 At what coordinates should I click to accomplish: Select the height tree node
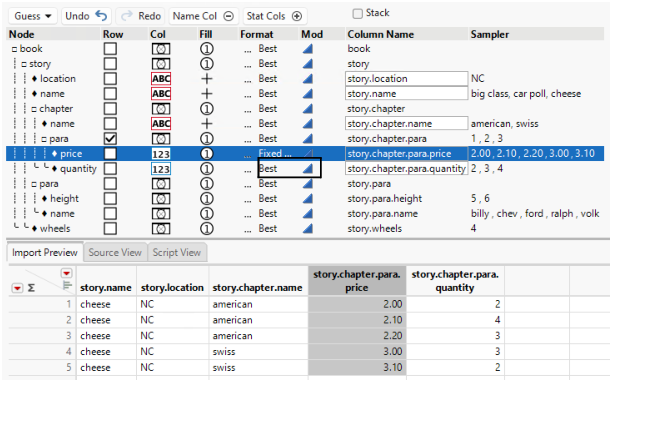[x=65, y=199]
